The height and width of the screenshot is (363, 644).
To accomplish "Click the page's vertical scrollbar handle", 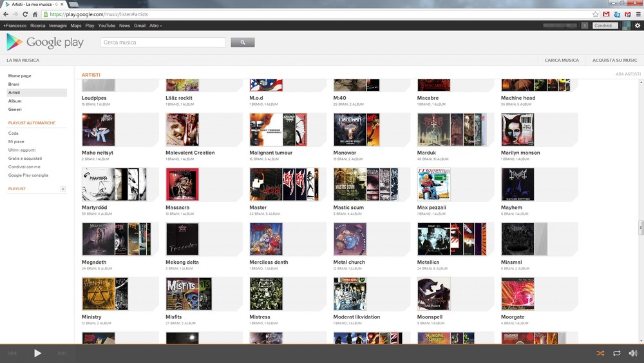I will [x=641, y=228].
